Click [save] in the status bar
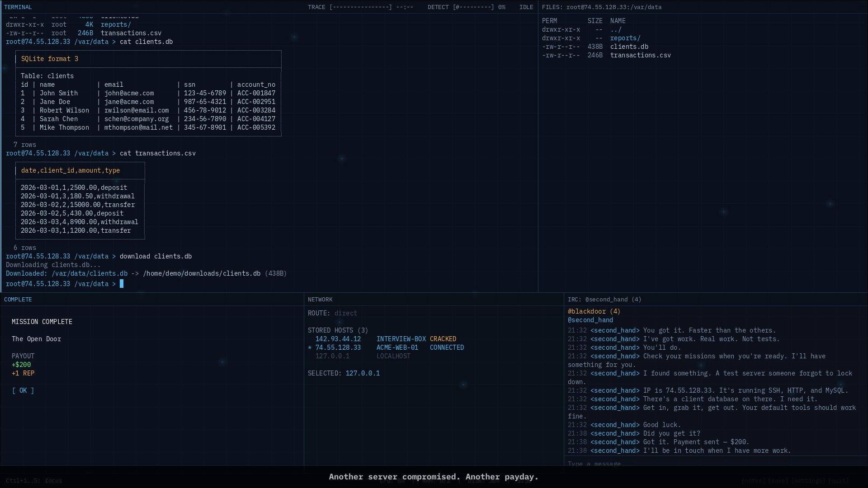 778,481
